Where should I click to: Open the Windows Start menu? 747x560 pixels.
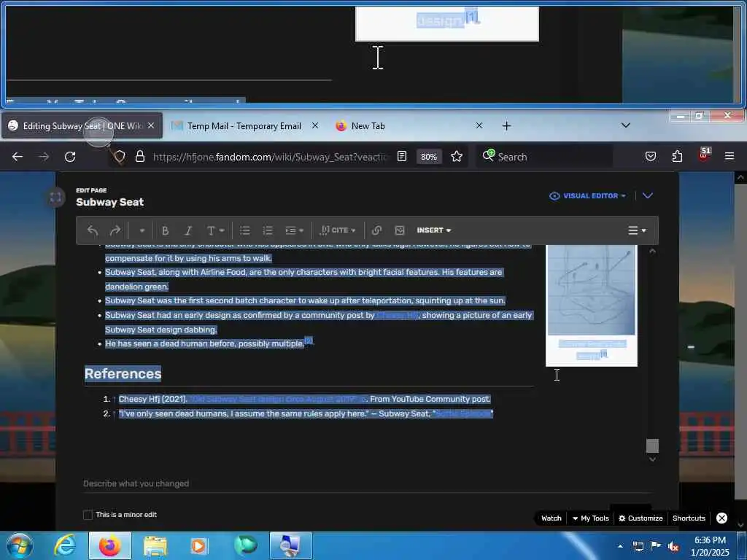point(20,545)
